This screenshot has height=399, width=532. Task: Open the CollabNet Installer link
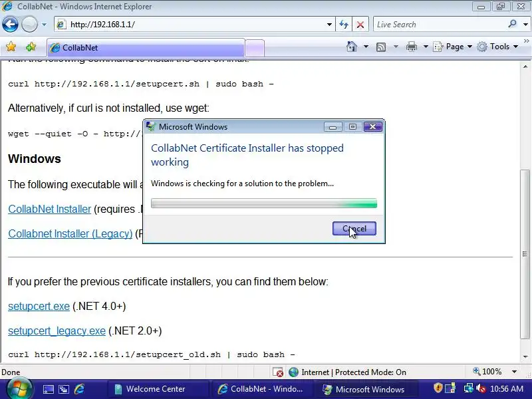49,209
